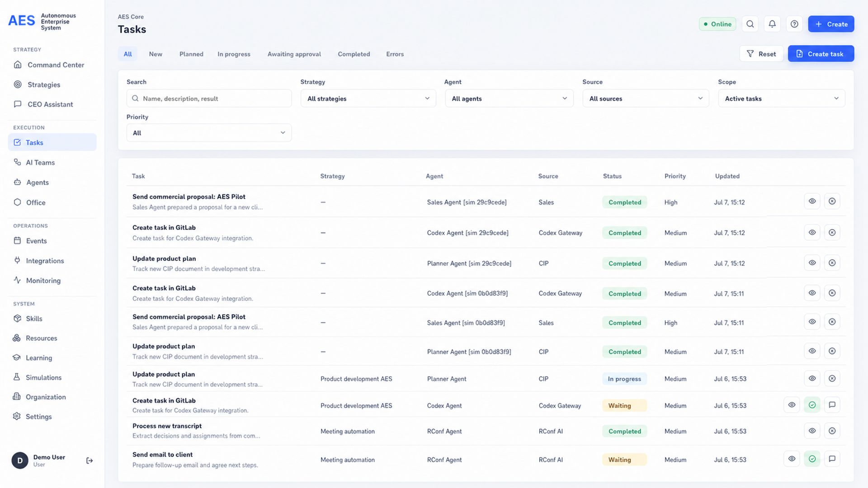
Task: Open the global search icon in header
Action: click(x=750, y=24)
